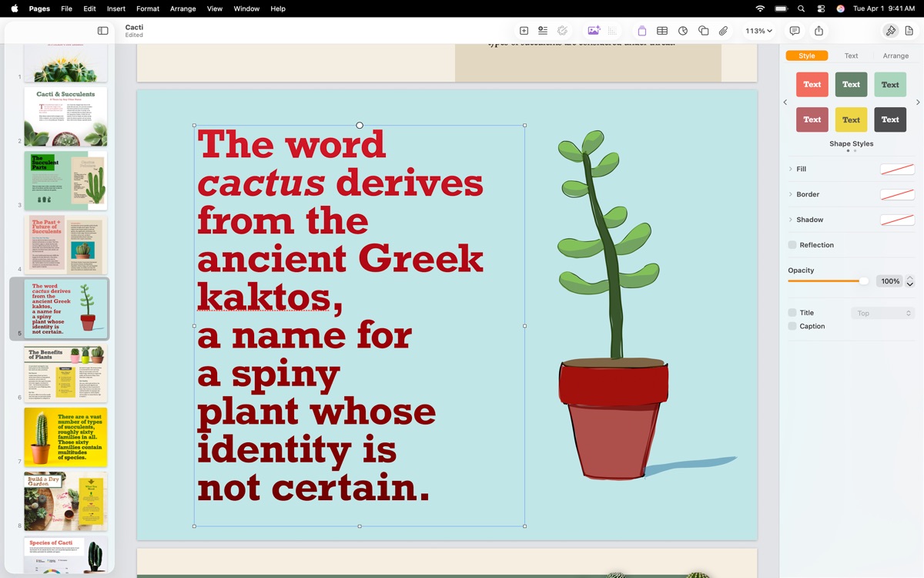
Task: Open the Comment tool
Action: tap(795, 31)
